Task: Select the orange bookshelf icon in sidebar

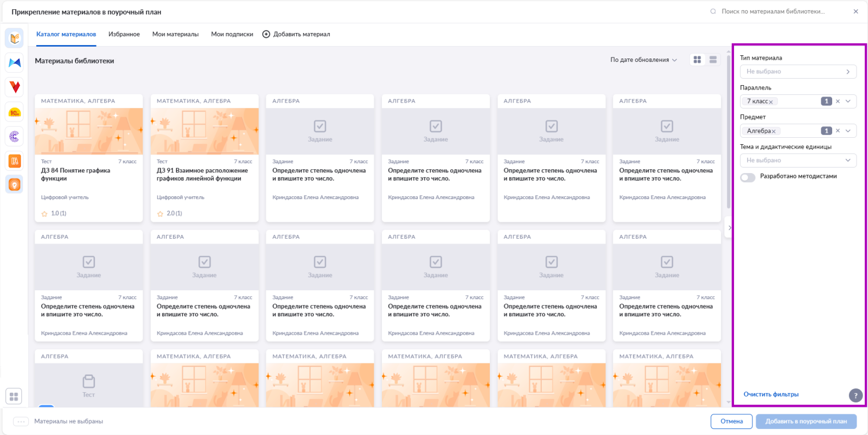Action: point(14,161)
